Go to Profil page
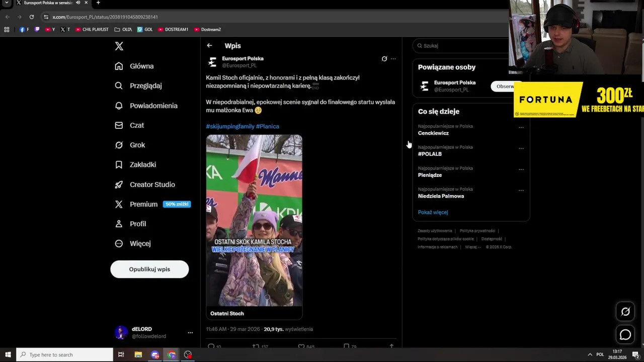Screen dimensions: 644x362 tap(130, 224)
